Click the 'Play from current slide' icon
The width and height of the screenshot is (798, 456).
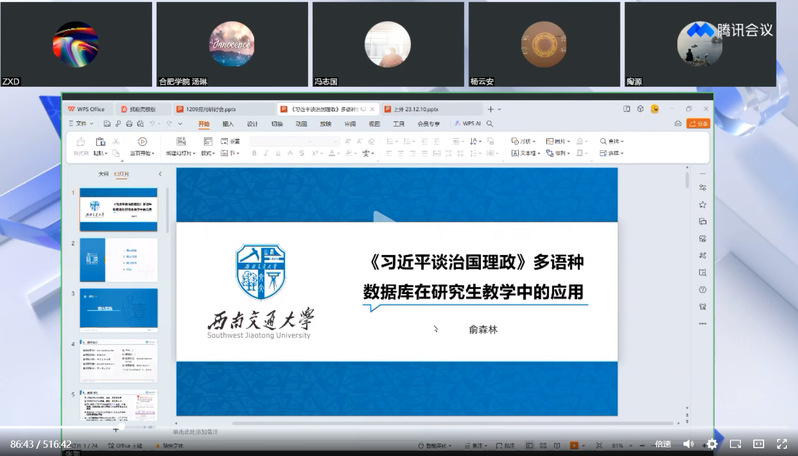tap(141, 142)
